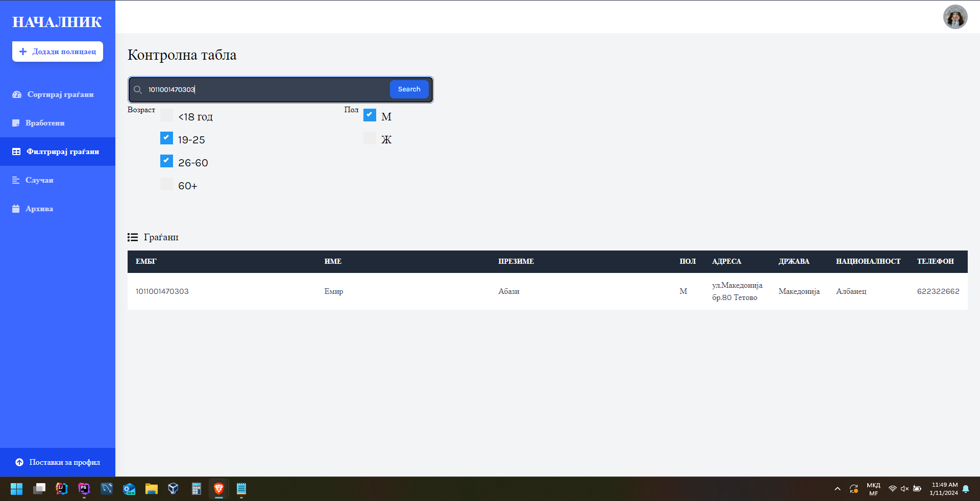Open IntelliJ IDEA from the taskbar
The height and width of the screenshot is (501, 980).
(62, 489)
